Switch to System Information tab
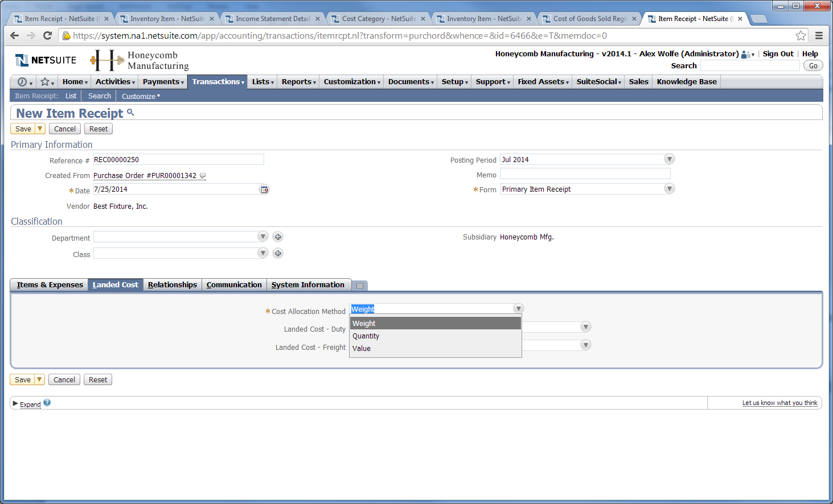The image size is (833, 504). pyautogui.click(x=308, y=285)
